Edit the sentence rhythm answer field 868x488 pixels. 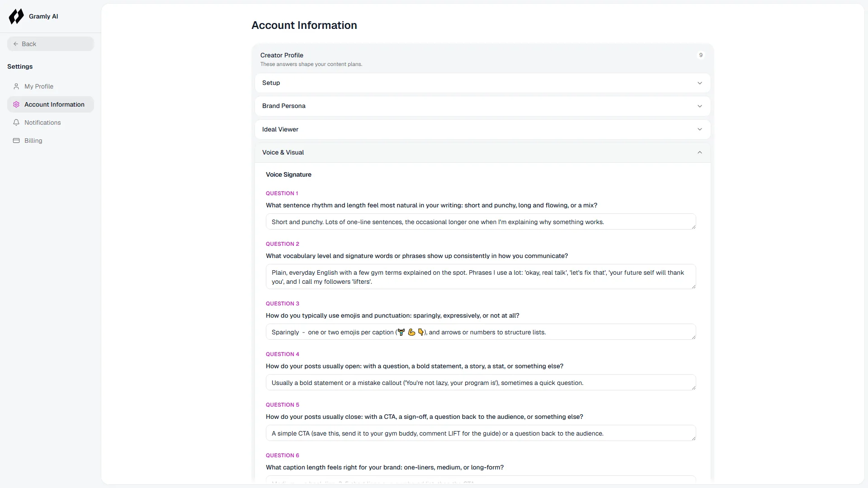(481, 221)
